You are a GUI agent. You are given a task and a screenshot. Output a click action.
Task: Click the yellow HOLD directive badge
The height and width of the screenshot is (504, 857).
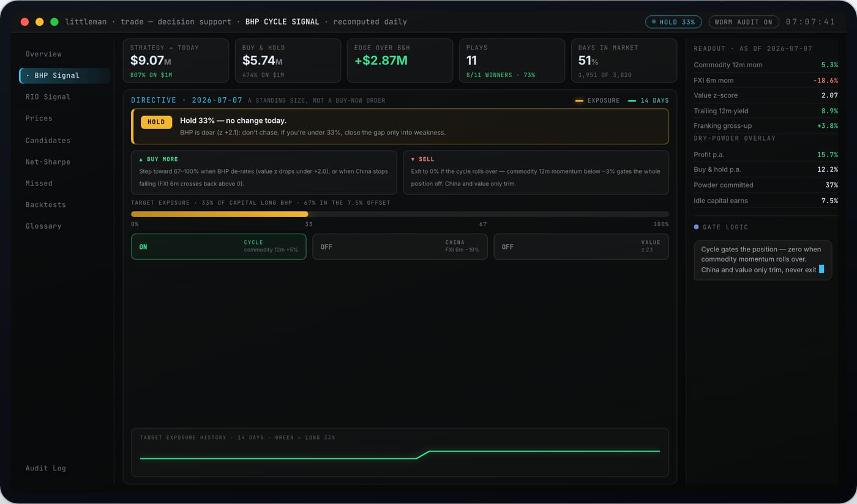156,122
